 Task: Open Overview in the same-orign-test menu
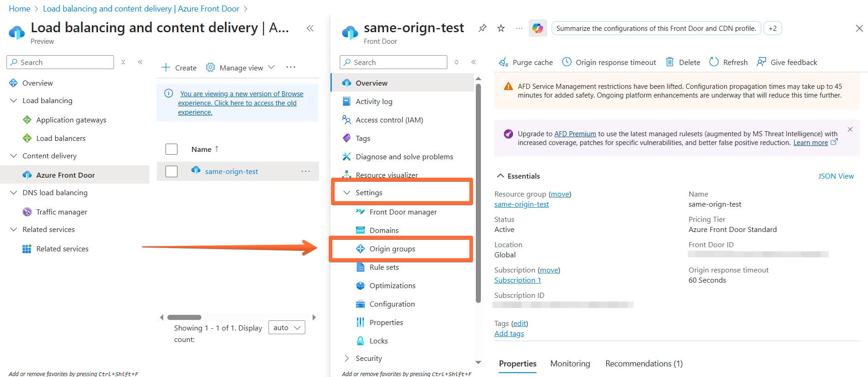click(402, 83)
